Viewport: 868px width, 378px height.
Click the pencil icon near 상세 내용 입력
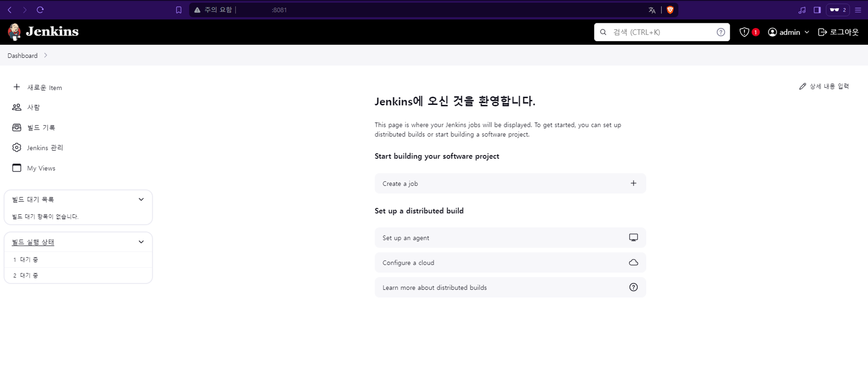(x=802, y=86)
